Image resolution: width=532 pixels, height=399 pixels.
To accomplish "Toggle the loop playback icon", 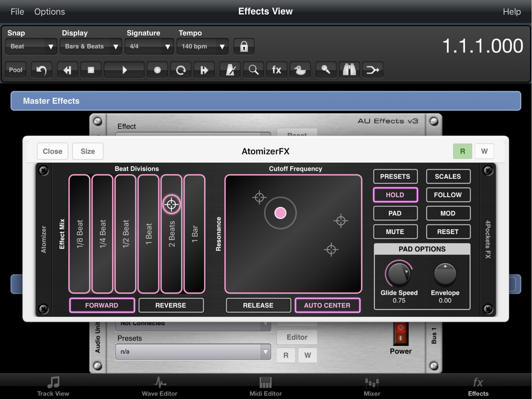I will tap(181, 70).
